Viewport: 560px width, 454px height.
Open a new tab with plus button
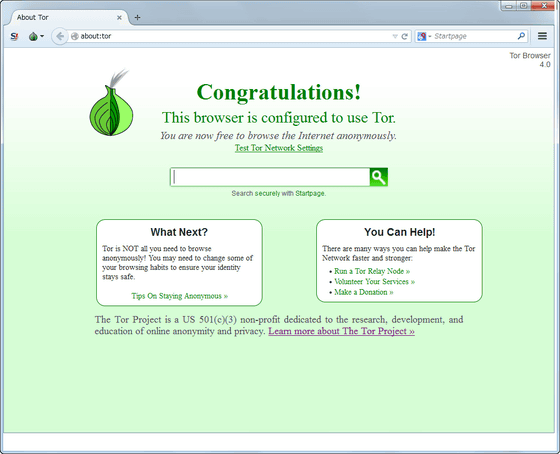click(x=137, y=18)
